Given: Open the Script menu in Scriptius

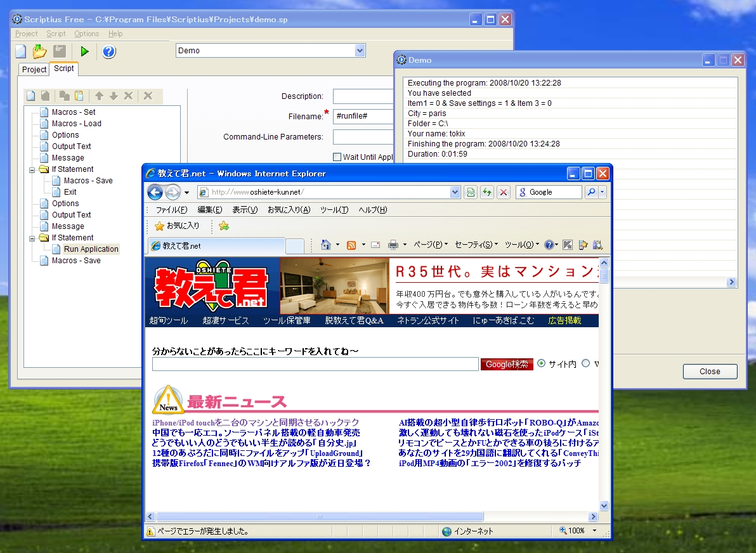Looking at the screenshot, I should point(56,34).
